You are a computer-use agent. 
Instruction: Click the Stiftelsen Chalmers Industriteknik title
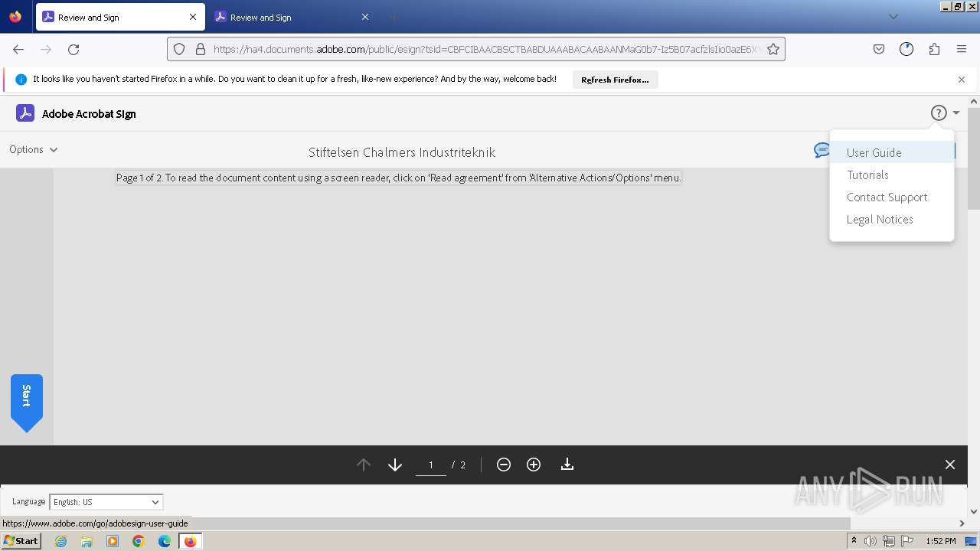pos(402,152)
